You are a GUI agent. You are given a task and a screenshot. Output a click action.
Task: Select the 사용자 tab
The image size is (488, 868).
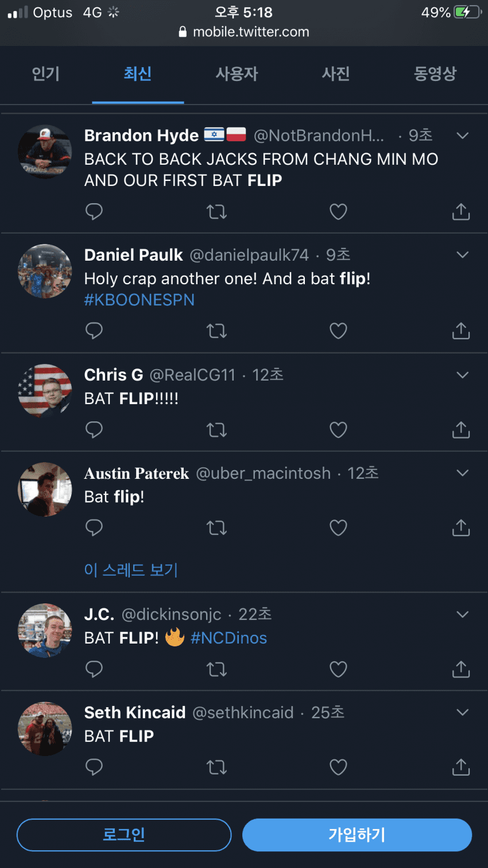click(237, 74)
